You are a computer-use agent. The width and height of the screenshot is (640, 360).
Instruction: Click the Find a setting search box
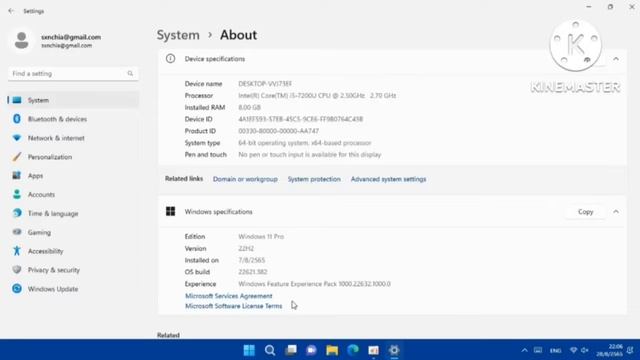click(73, 73)
